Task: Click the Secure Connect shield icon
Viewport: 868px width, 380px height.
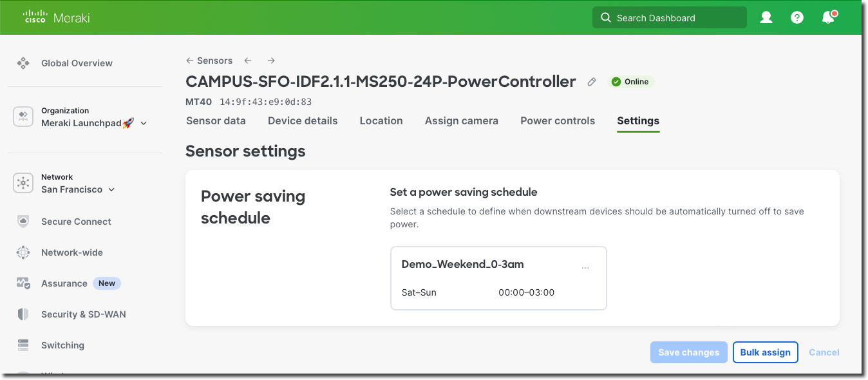Action: [x=23, y=222]
